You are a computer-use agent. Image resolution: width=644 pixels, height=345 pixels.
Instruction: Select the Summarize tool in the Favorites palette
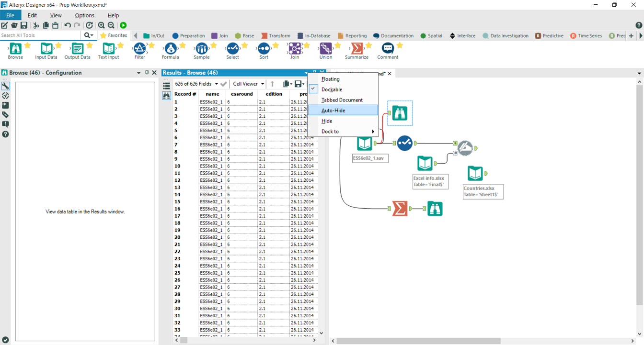coord(356,49)
